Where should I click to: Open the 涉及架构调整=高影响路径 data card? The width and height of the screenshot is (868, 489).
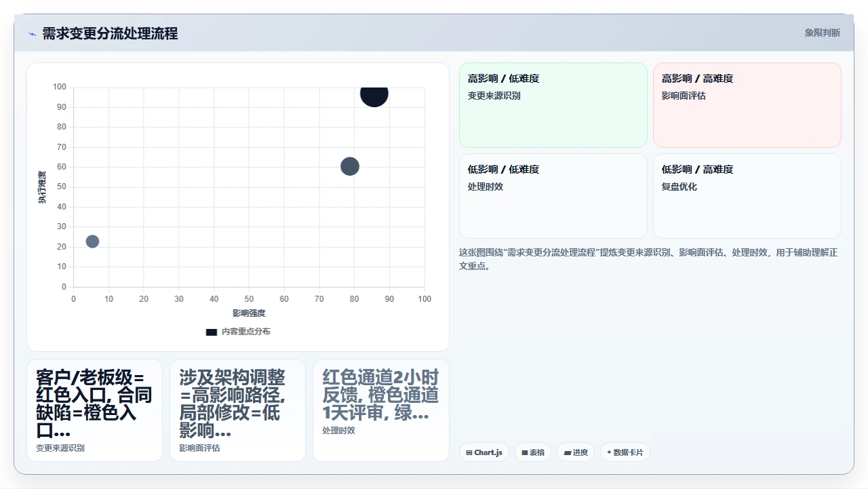pos(237,410)
